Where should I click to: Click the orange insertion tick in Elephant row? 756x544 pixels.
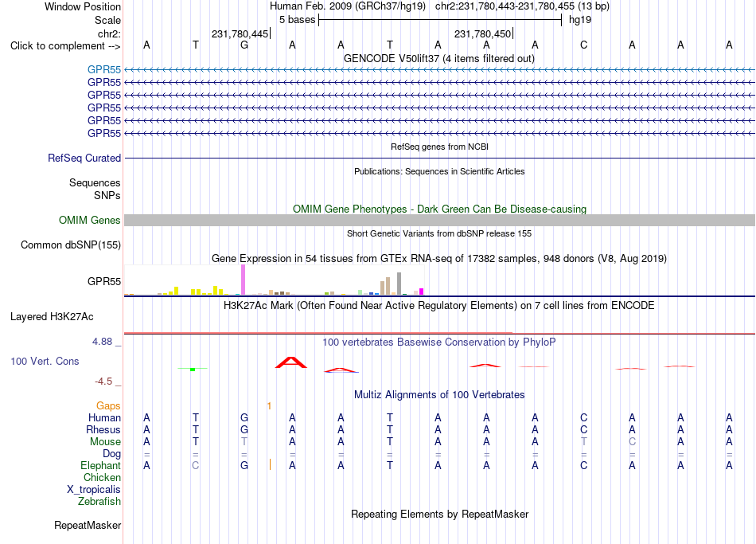point(270,465)
